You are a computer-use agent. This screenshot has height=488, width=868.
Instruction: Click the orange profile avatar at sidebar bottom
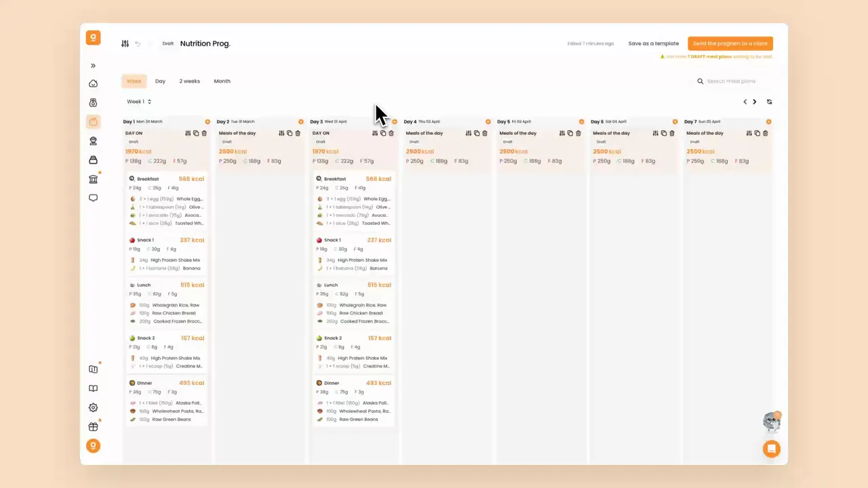[x=93, y=445]
